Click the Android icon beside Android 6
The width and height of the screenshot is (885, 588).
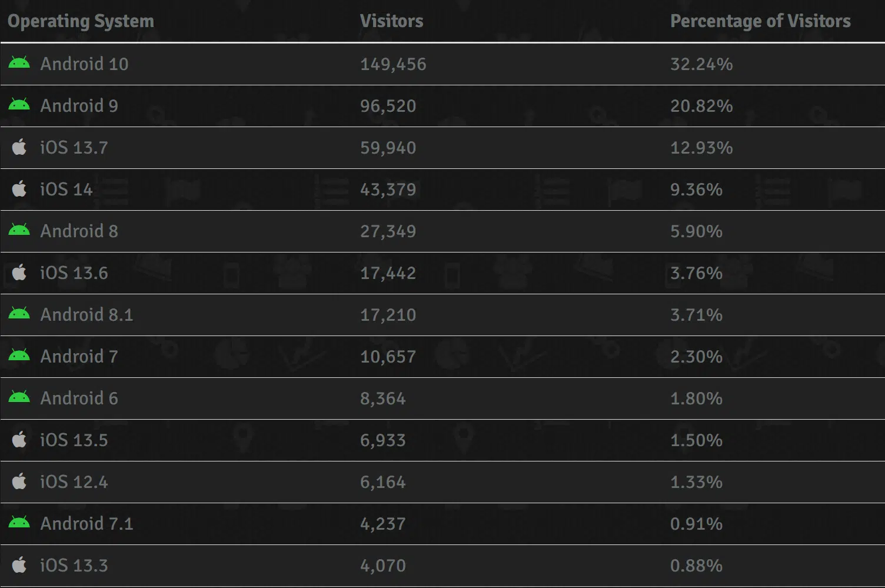click(19, 397)
